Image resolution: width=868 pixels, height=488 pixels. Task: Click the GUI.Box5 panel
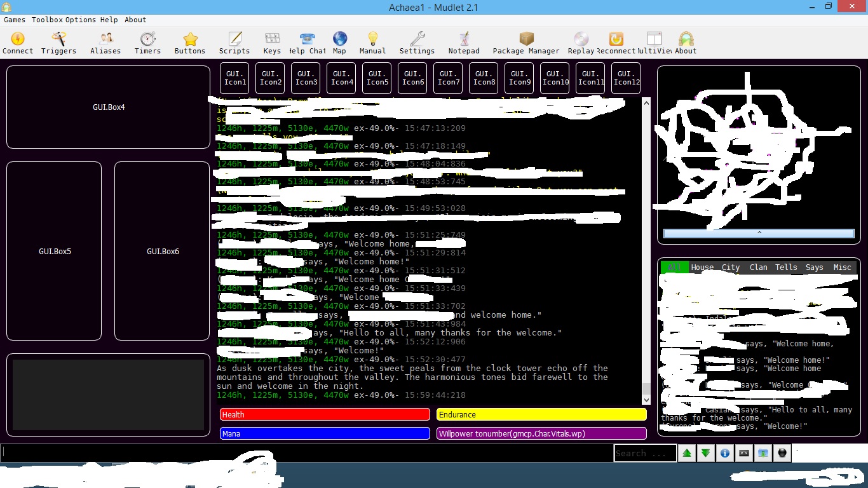pyautogui.click(x=54, y=251)
